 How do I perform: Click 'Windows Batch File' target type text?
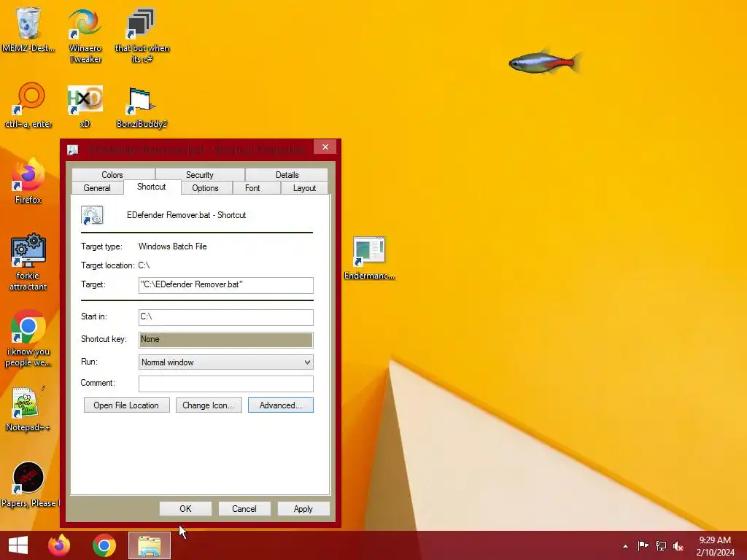coord(172,246)
